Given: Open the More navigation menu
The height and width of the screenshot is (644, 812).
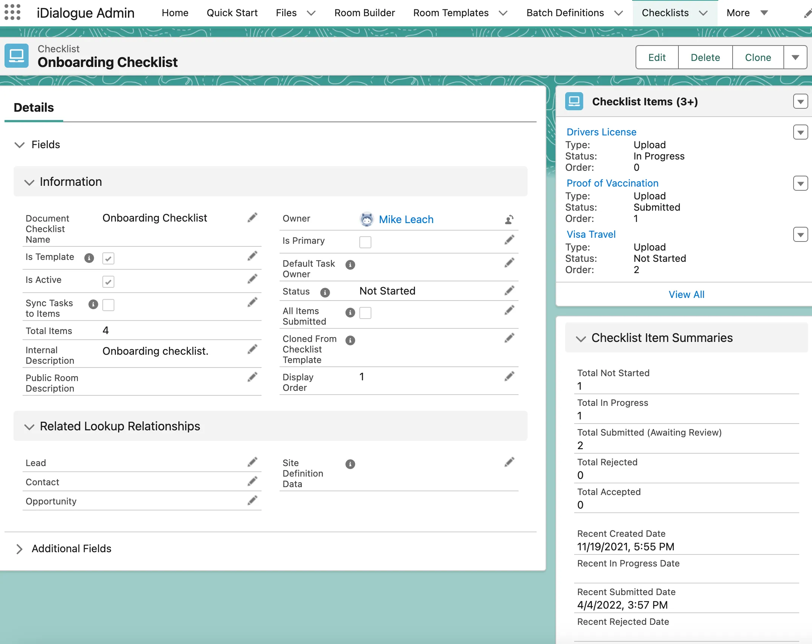Looking at the screenshot, I should [747, 13].
